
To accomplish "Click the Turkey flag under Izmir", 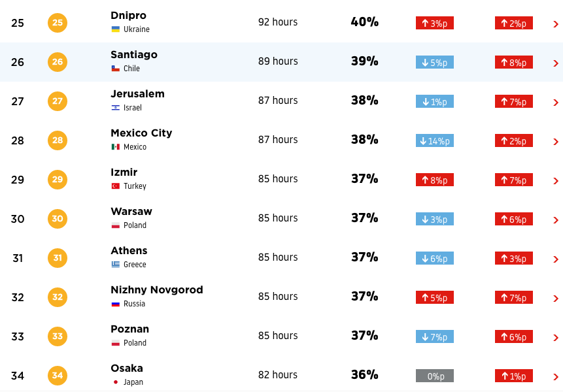I will (x=115, y=186).
